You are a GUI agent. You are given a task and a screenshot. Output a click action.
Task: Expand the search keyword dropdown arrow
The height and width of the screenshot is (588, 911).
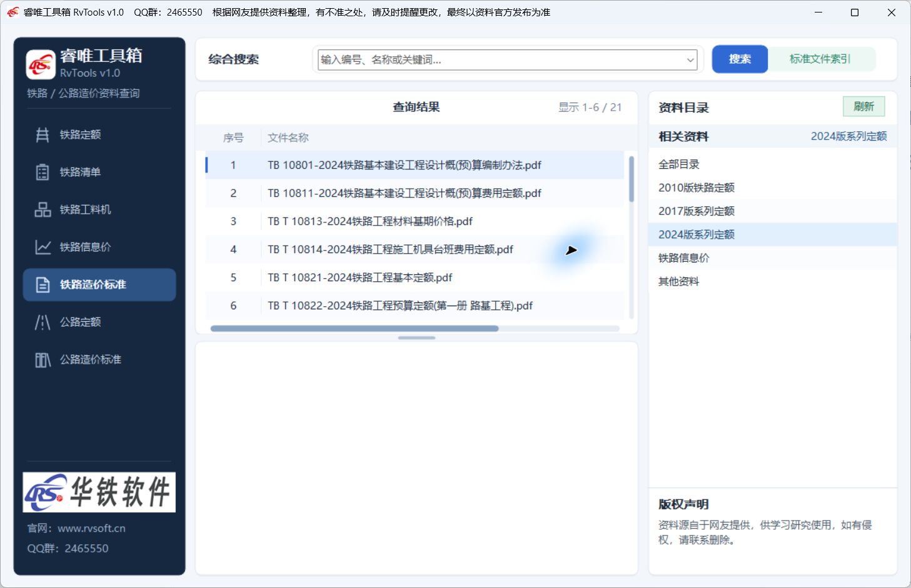[690, 60]
